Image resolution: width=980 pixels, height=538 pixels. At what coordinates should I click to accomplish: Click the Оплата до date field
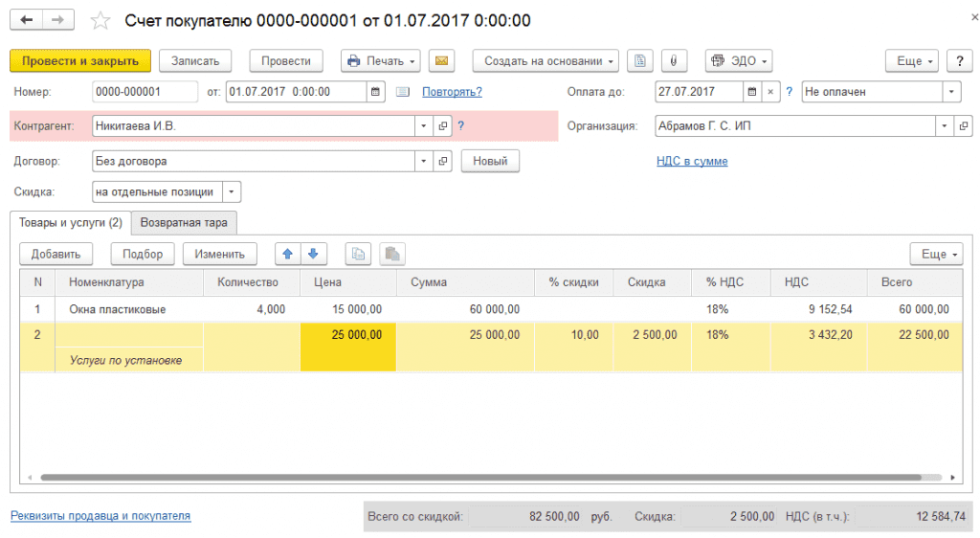(x=699, y=92)
